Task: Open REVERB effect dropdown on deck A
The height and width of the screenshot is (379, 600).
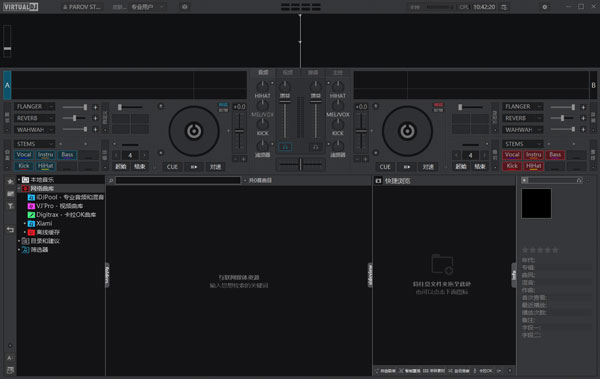Action: coord(34,118)
